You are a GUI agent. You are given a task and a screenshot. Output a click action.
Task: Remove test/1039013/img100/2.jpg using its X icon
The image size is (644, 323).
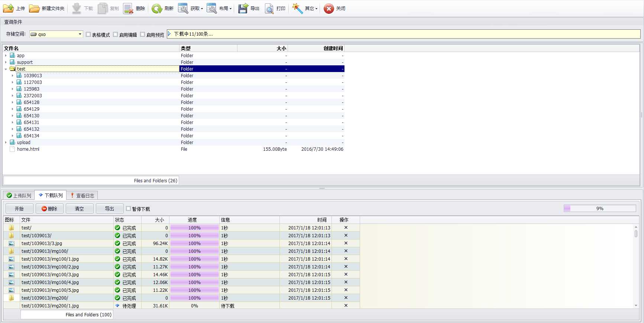pos(346,267)
